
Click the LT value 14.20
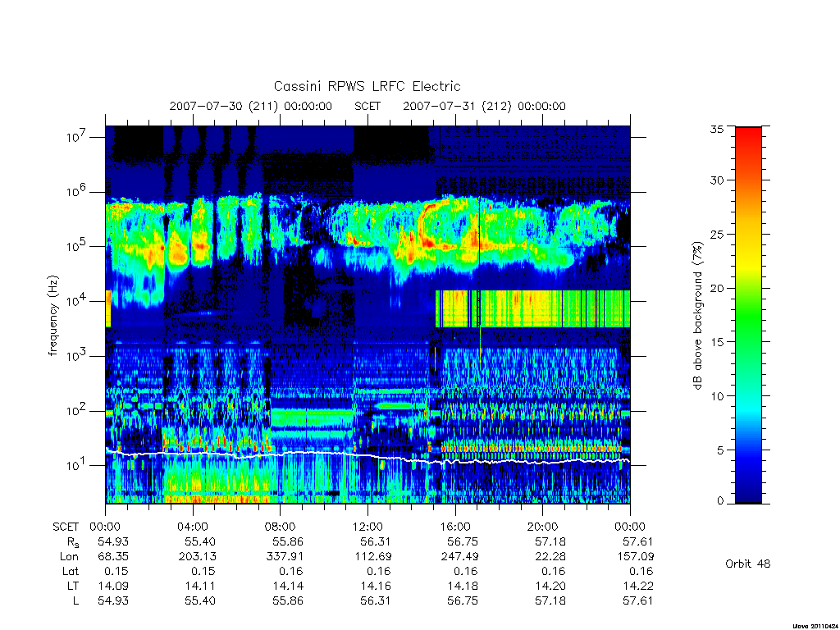[x=550, y=586]
